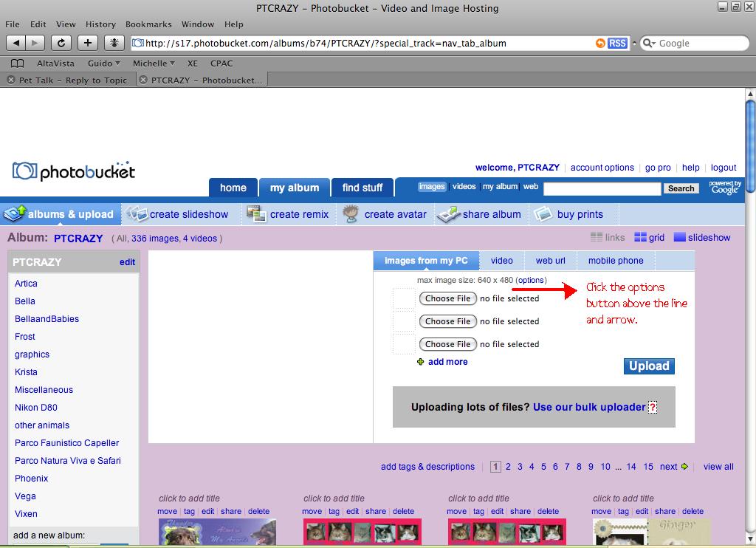756x548 pixels.
Task: Click the buy prints icon
Action: coord(543,214)
